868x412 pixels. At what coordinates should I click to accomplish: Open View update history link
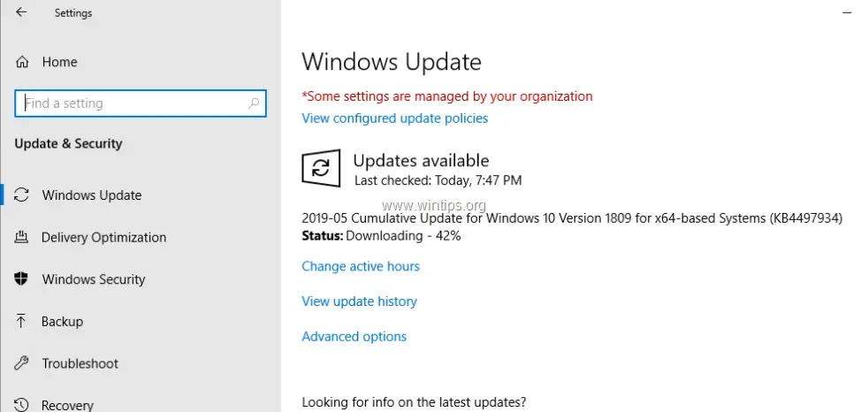click(359, 301)
